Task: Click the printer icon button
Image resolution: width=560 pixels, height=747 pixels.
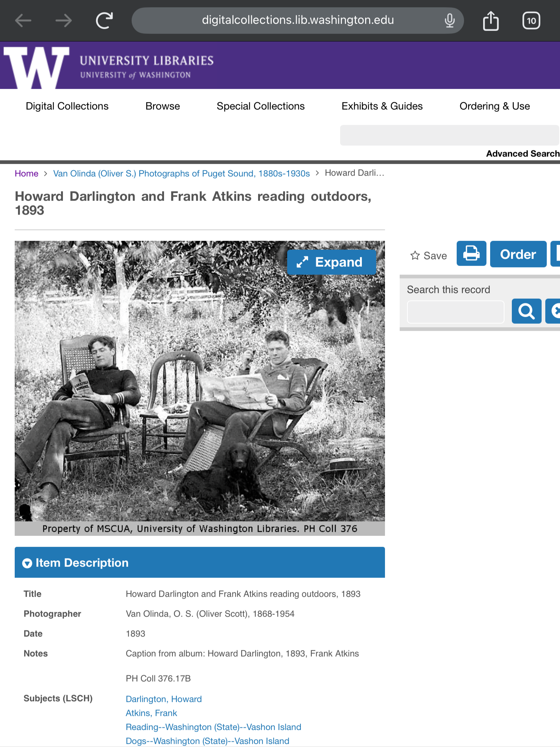Action: [471, 254]
